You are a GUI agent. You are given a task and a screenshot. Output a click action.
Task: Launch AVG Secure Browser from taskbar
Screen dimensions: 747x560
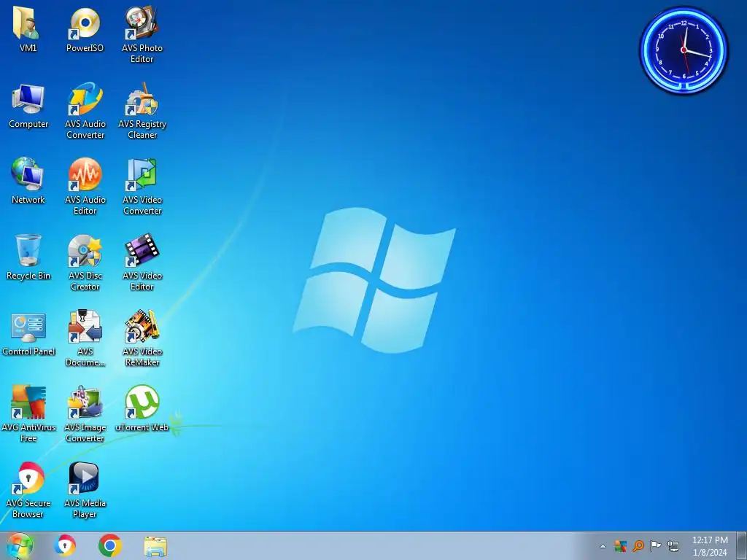[x=65, y=545]
